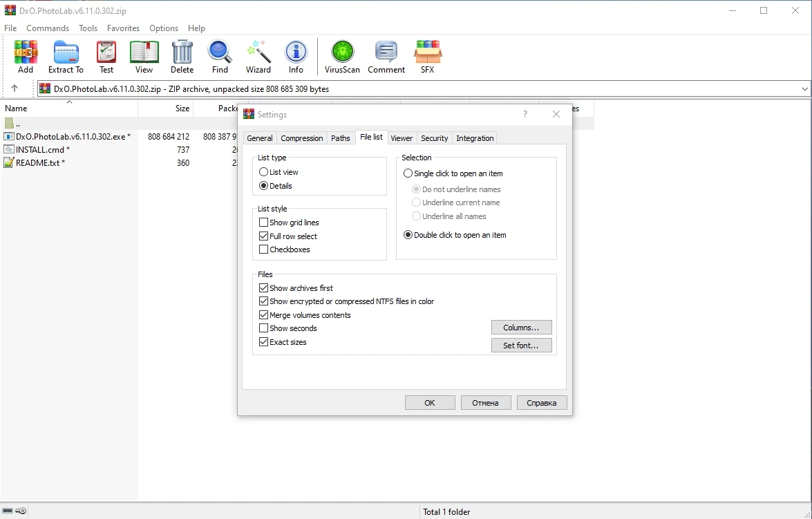812x519 pixels.
Task: Click the Test archive icon
Action: 106,52
